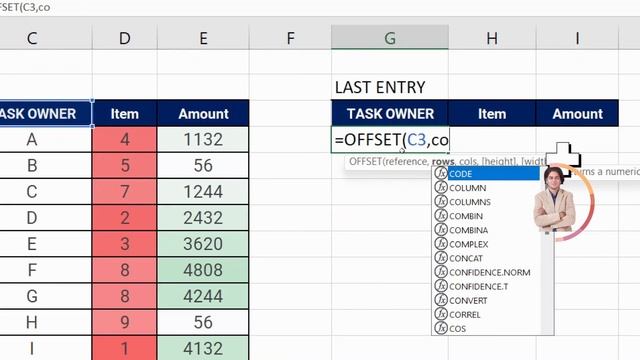Screen dimensions: 640x360
Task: Click the Amount header in column E
Action: click(x=203, y=113)
